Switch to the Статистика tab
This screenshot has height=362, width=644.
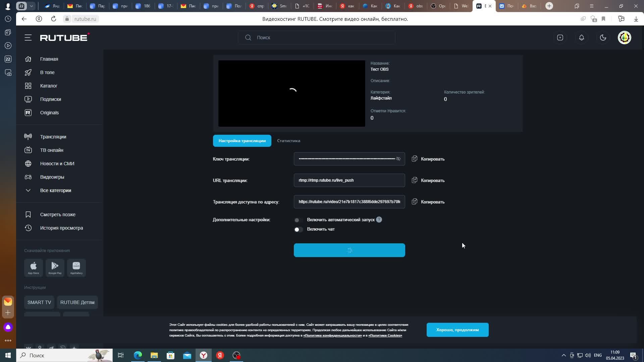pos(288,141)
